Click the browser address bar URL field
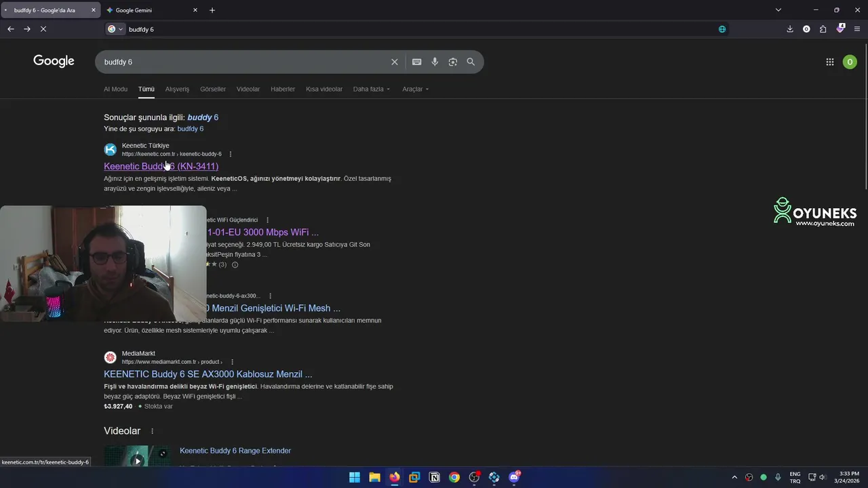 pyautogui.click(x=420, y=29)
